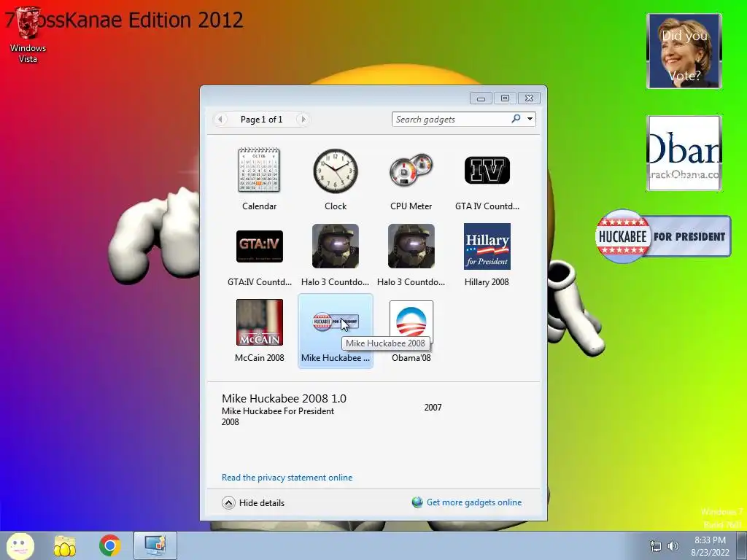747x560 pixels.
Task: Click the 'Hillary 2008' gadget label
Action: 487,282
